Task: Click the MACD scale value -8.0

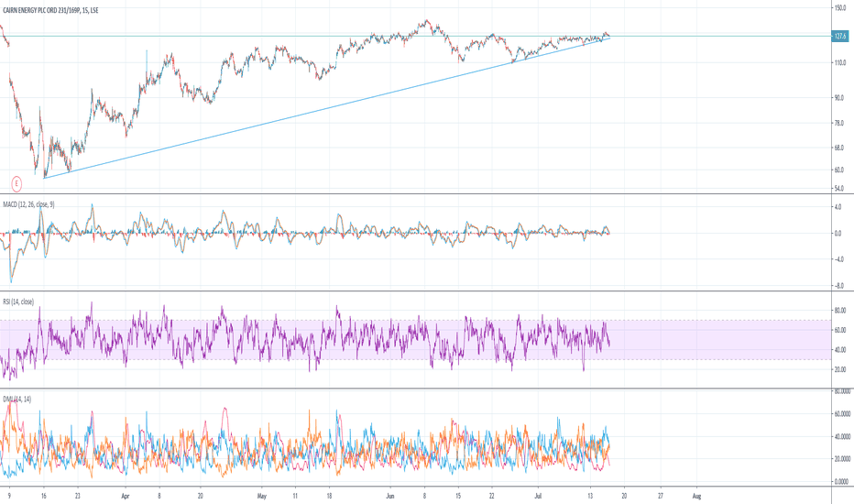Action: point(838,286)
